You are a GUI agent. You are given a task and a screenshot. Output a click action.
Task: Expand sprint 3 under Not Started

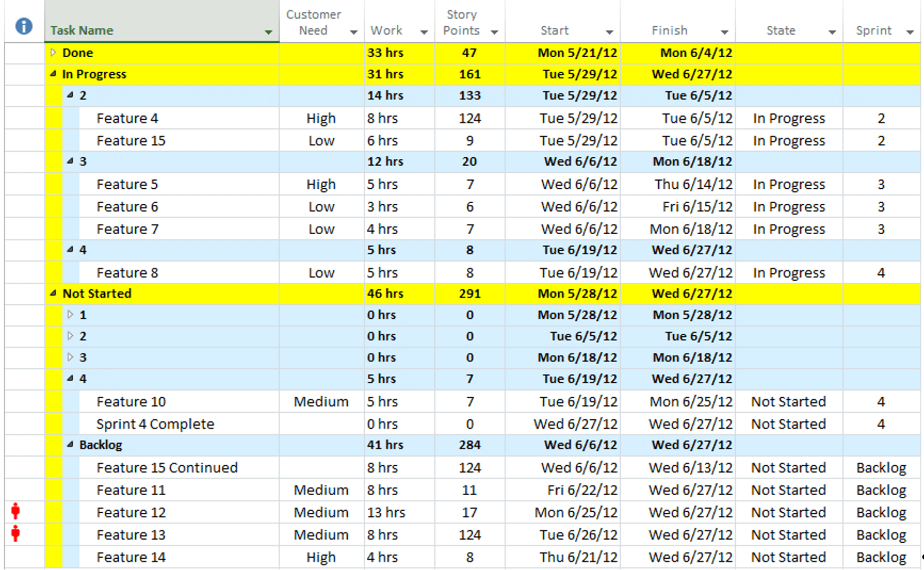pyautogui.click(x=70, y=357)
